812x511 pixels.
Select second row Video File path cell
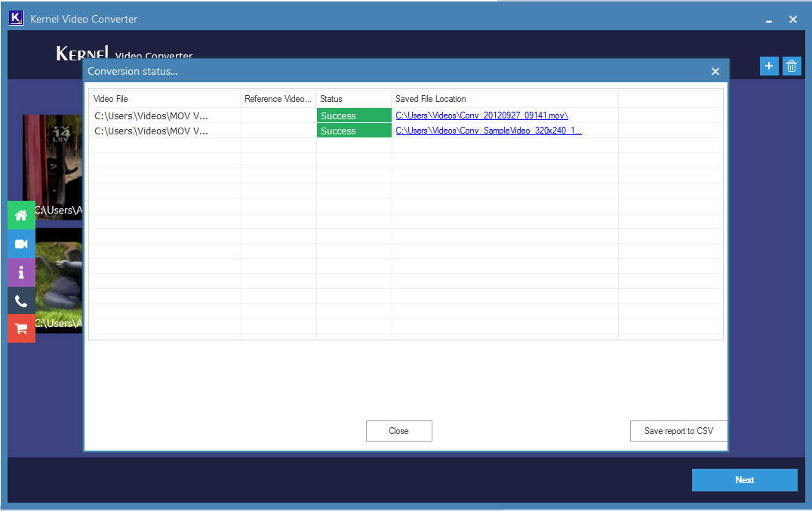165,131
